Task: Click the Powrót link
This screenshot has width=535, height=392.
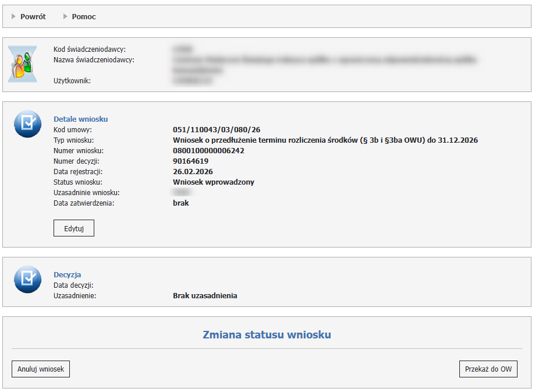Action: click(33, 17)
